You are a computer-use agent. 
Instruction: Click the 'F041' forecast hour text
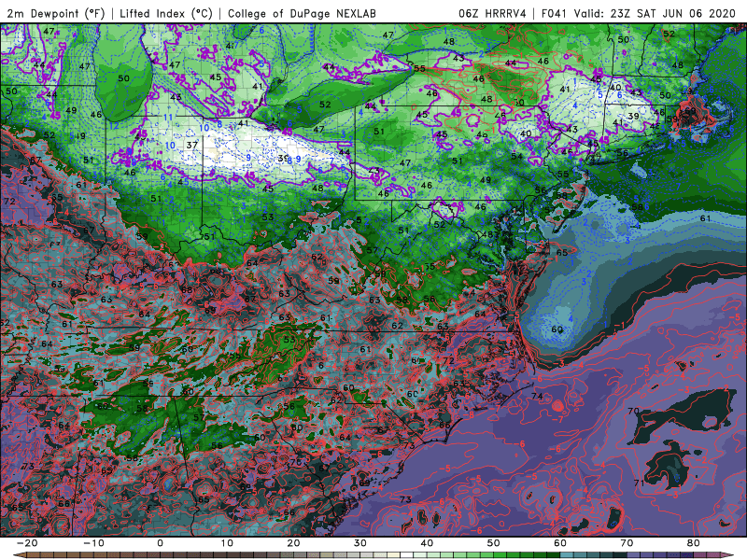555,14
